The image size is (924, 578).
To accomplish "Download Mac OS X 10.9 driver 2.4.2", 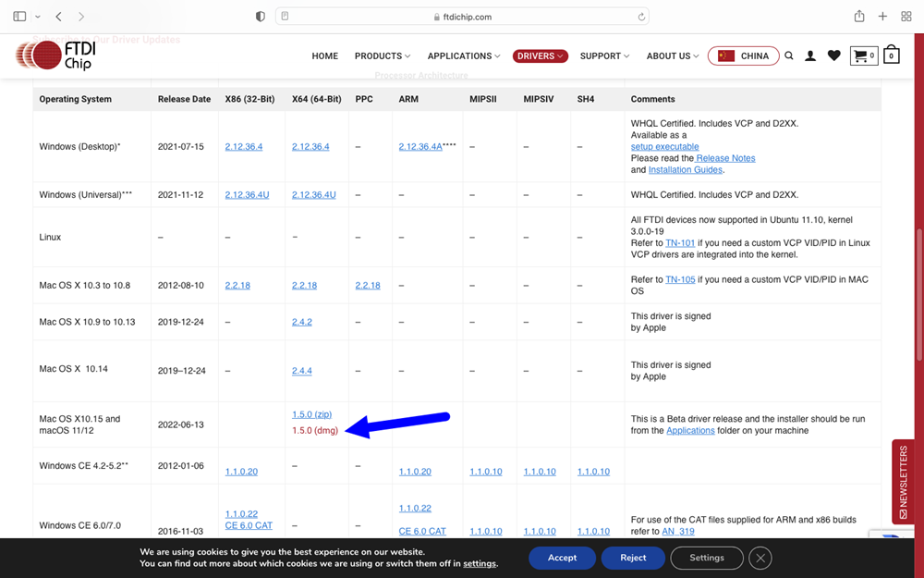I will 302,322.
